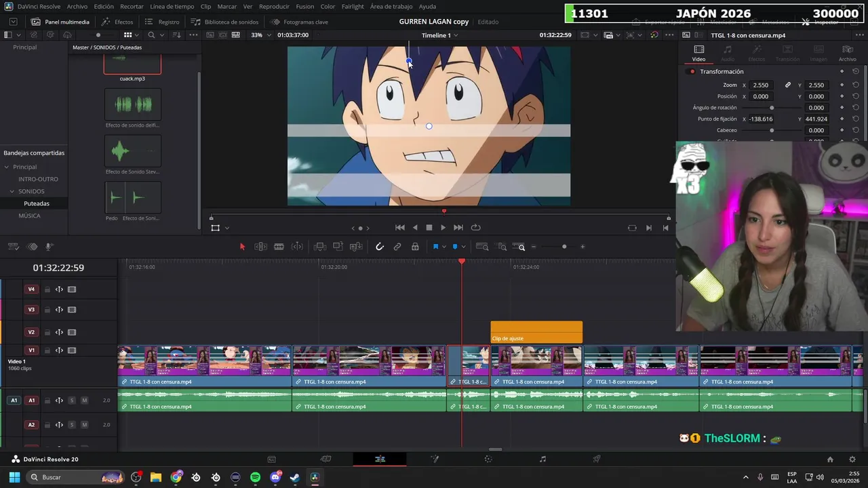Open Biblioteca de sonidos panel
The width and height of the screenshot is (868, 488).
pyautogui.click(x=224, y=22)
